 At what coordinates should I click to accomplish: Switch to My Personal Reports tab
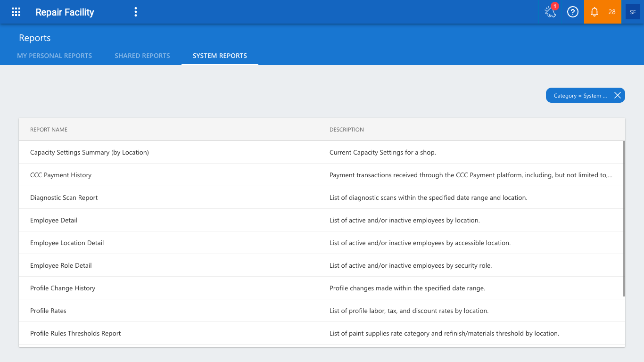(55, 56)
